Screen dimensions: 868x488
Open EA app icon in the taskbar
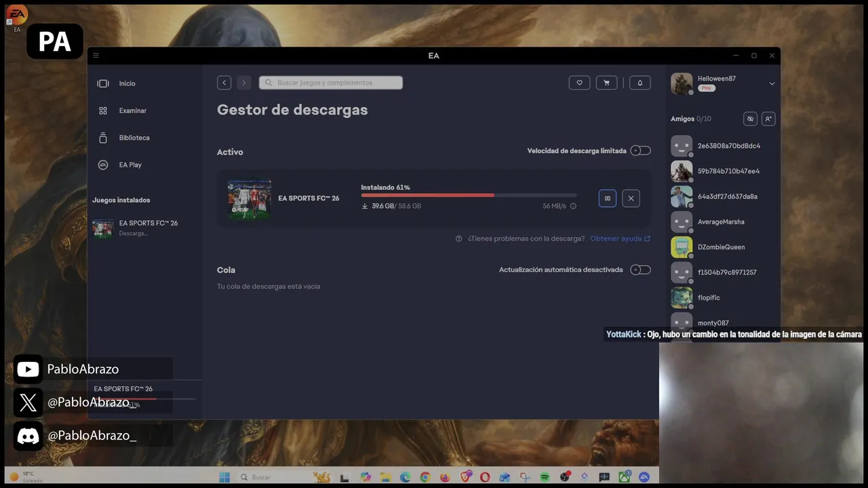point(644,477)
